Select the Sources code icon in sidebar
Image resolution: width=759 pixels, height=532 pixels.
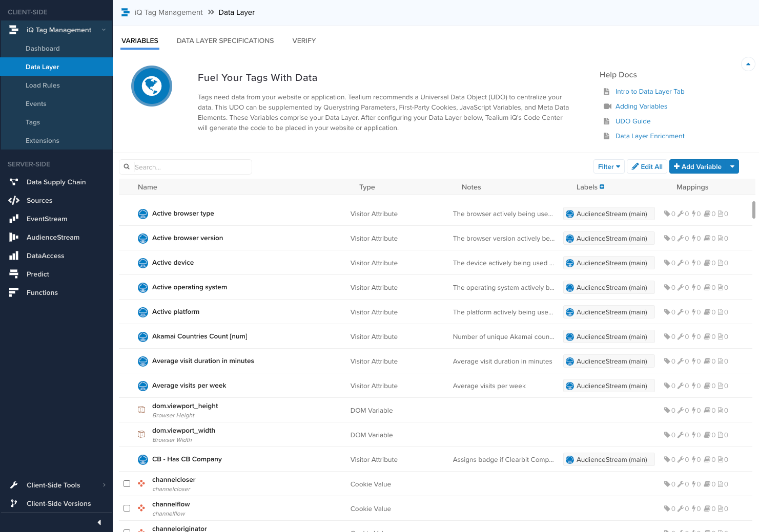pos(14,200)
